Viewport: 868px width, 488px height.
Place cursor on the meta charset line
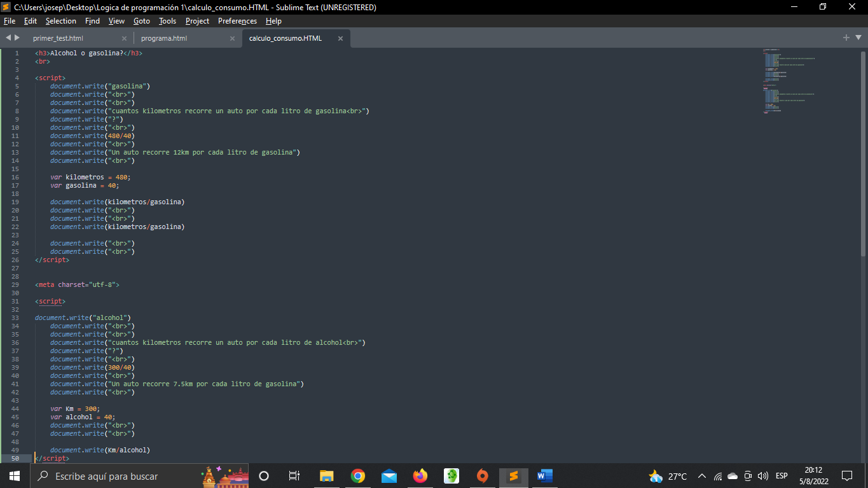(77, 284)
